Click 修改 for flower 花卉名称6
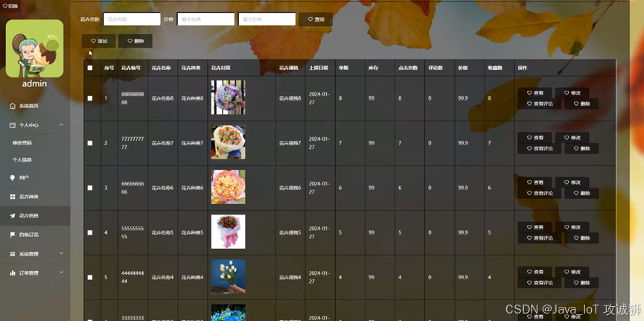The height and width of the screenshot is (321, 644). (x=572, y=182)
